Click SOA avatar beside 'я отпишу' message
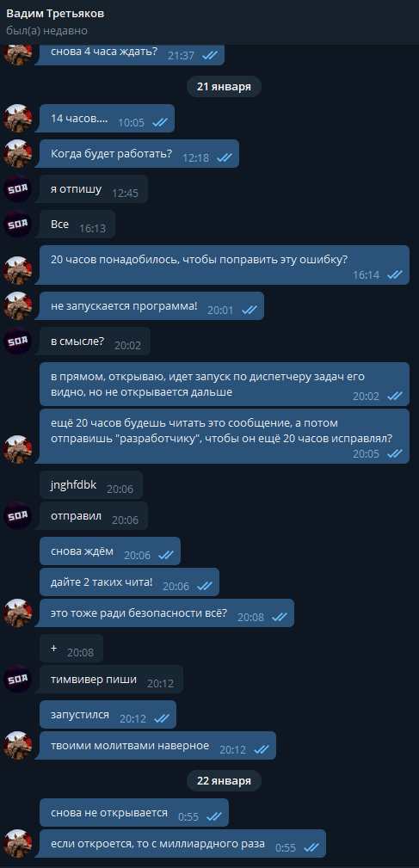Viewport: 419px width, 868px height. 18,188
